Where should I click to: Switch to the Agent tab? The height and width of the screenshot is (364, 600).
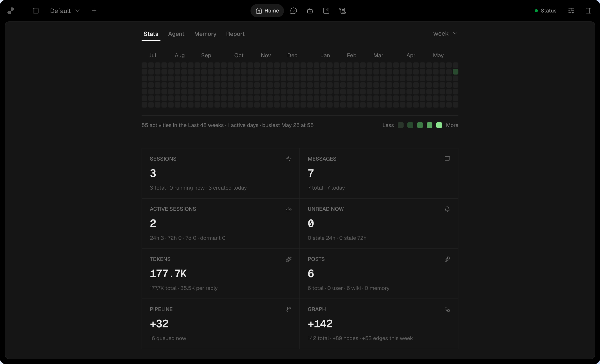[x=176, y=34]
